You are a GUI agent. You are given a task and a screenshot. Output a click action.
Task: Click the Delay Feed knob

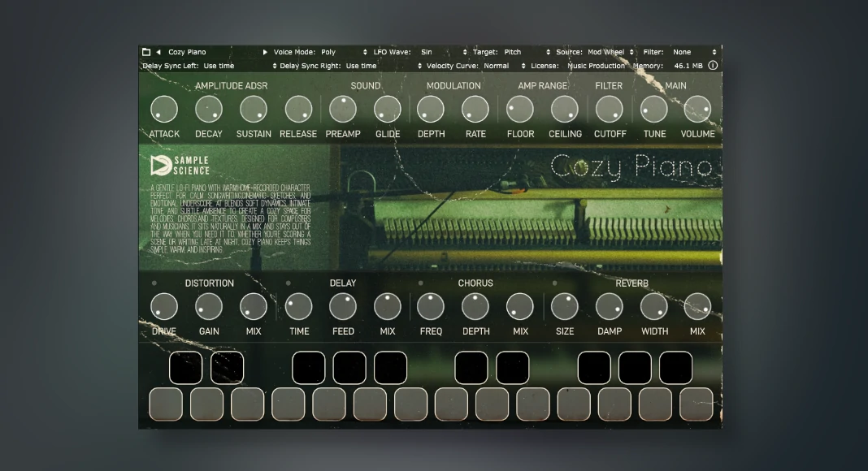(x=343, y=306)
